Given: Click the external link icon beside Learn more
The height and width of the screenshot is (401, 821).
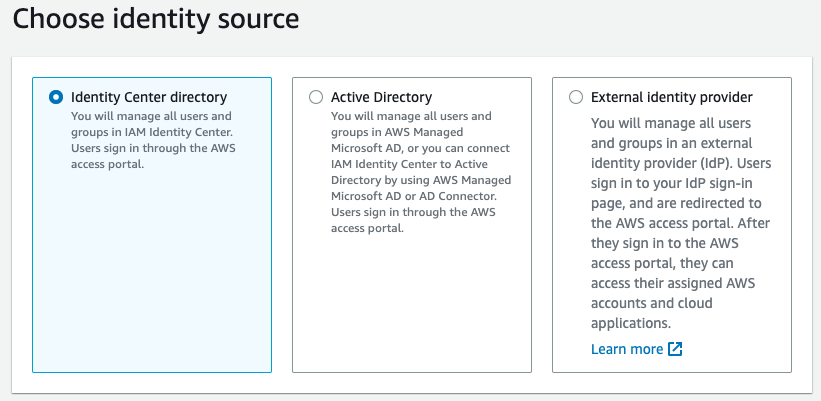Looking at the screenshot, I should point(675,349).
